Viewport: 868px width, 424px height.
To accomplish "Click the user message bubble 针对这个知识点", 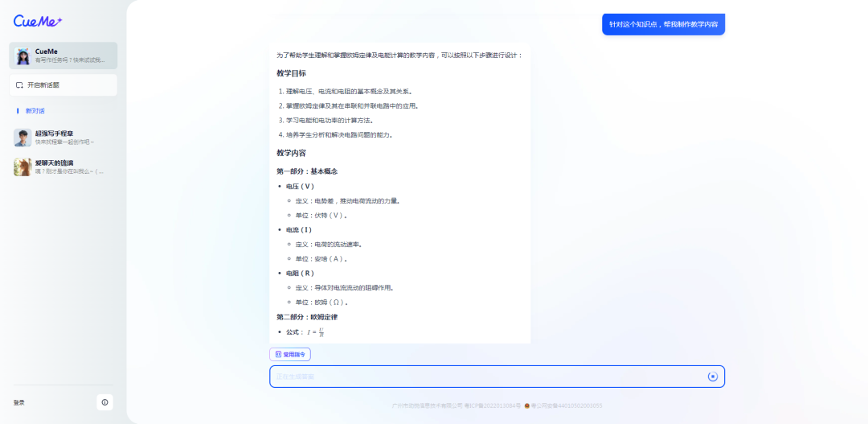I will tap(663, 24).
